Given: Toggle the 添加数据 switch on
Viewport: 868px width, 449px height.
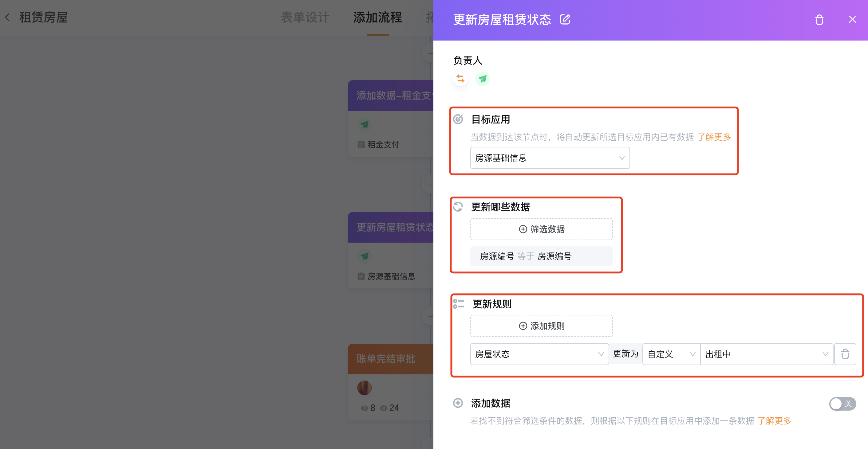Looking at the screenshot, I should click(x=842, y=404).
